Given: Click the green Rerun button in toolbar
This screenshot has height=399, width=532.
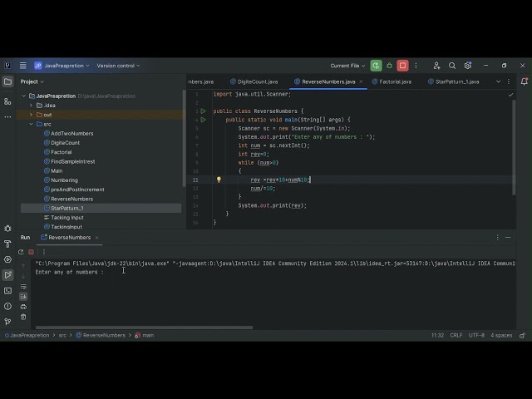Looking at the screenshot, I should pos(376,66).
